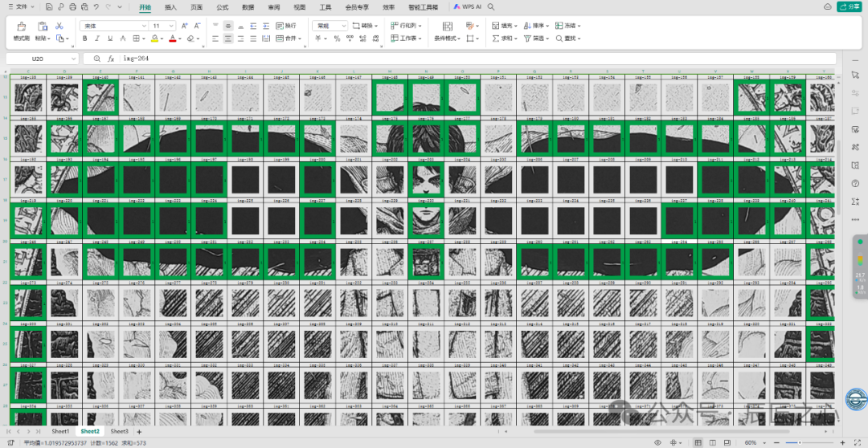Open the help question mark icon in sidebar

pos(855,183)
